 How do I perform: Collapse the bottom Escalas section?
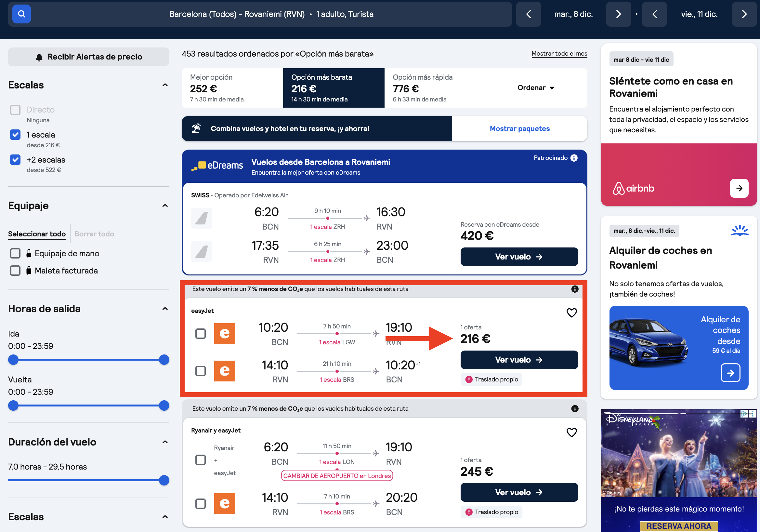coord(165,517)
